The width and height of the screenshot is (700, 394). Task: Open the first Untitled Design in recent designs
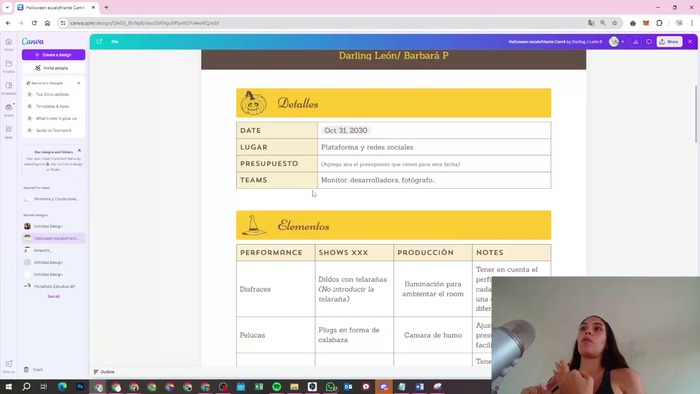click(x=53, y=226)
